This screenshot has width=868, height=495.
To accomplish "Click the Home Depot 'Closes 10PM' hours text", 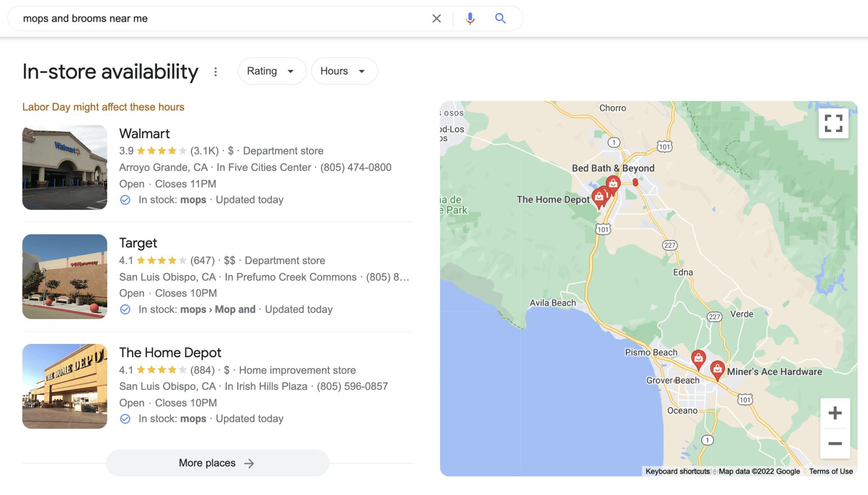I will 186,402.
